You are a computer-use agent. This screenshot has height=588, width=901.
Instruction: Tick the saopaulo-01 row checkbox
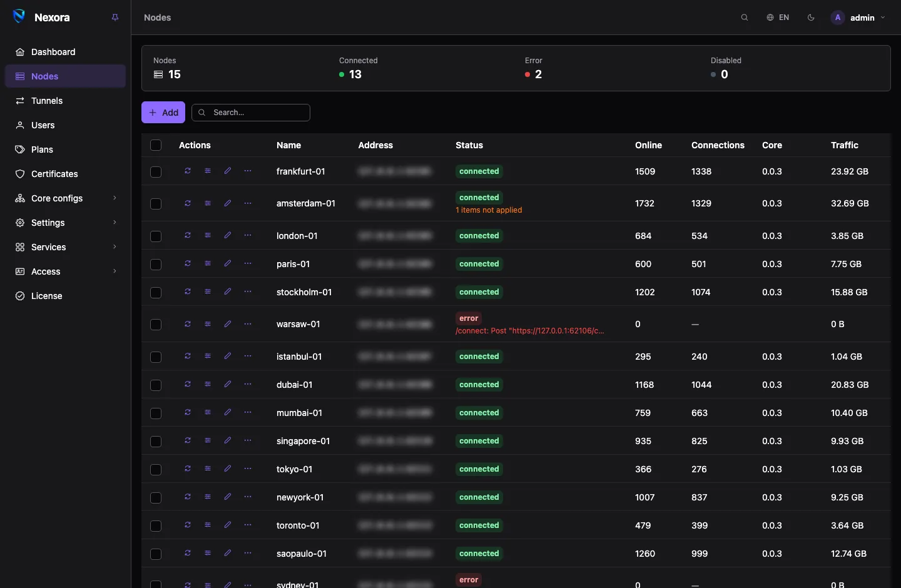click(x=156, y=554)
